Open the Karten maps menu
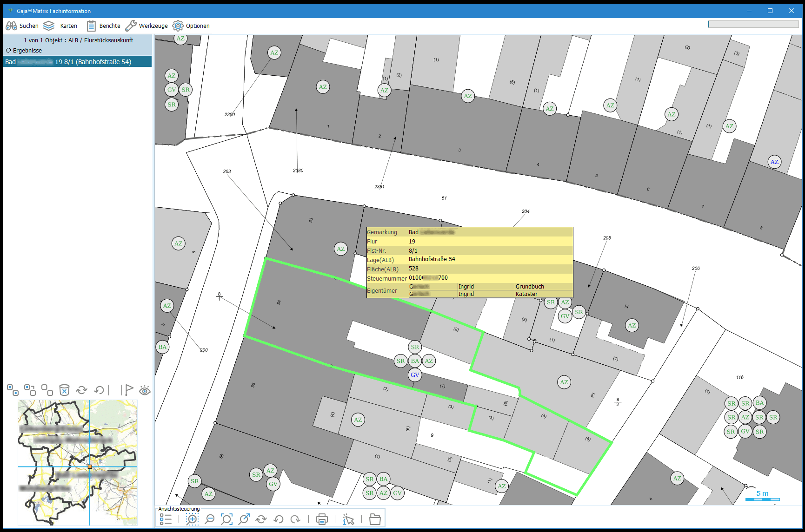805x532 pixels. tap(60, 26)
